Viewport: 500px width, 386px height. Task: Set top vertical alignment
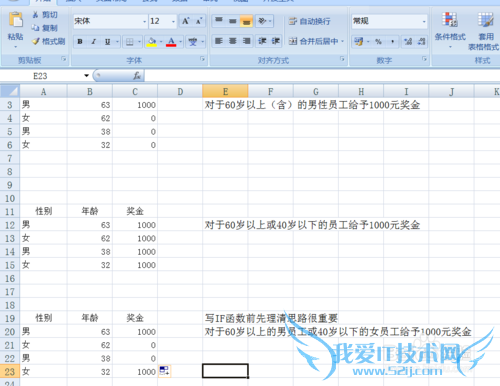219,21
